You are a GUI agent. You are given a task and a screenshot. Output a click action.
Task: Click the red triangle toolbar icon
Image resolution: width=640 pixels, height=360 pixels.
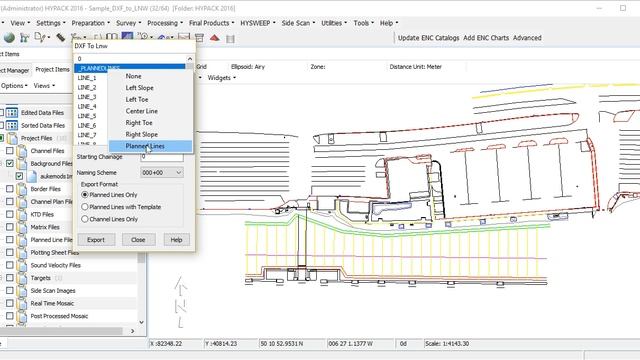point(215,38)
